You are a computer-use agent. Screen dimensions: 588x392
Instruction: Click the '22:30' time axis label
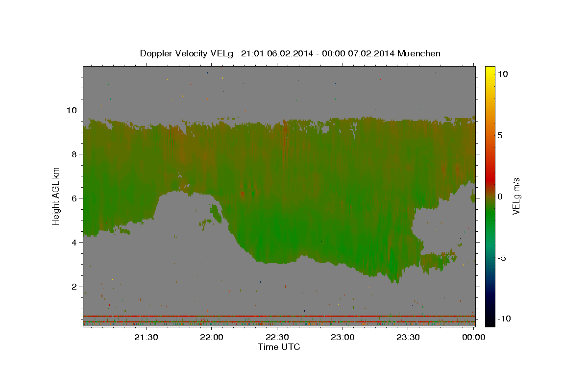(x=277, y=337)
